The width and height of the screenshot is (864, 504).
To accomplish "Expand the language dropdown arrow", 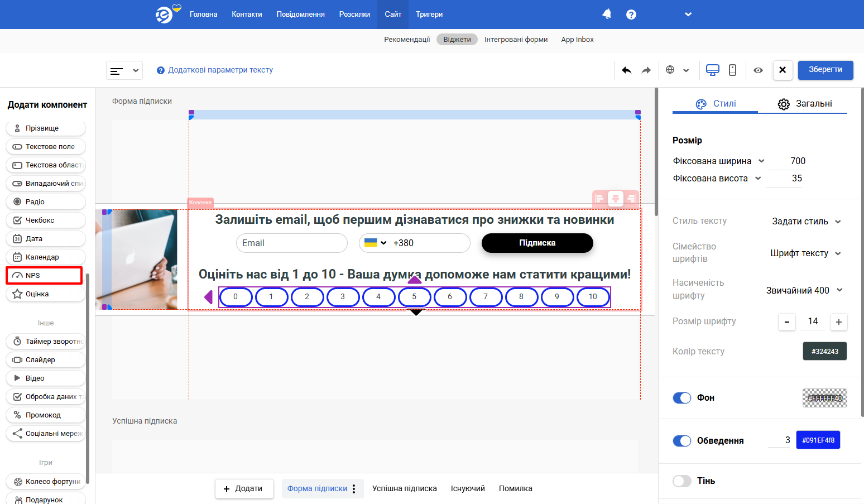I will coord(686,70).
